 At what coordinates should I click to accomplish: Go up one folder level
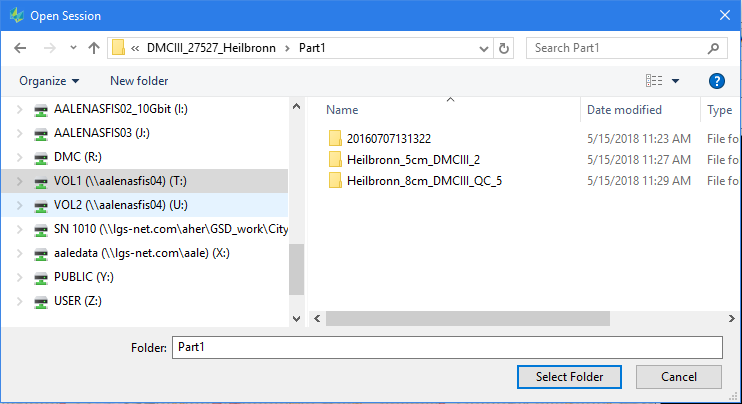coord(93,48)
